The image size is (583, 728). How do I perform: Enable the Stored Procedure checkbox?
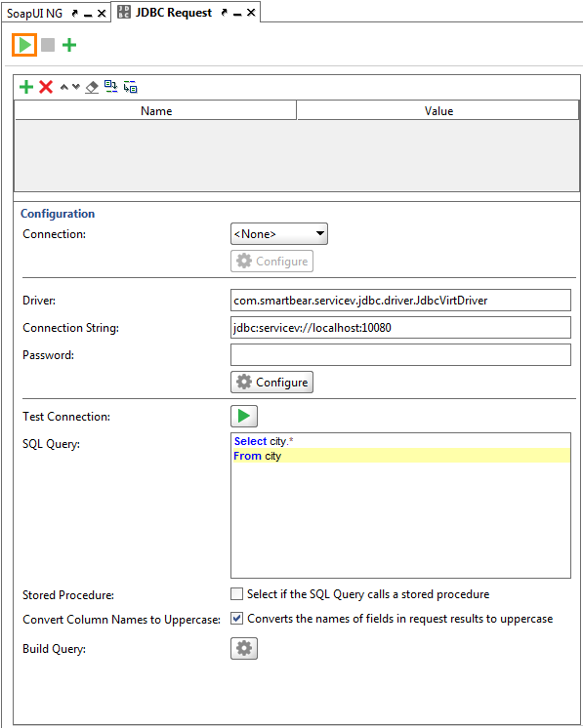coord(237,594)
